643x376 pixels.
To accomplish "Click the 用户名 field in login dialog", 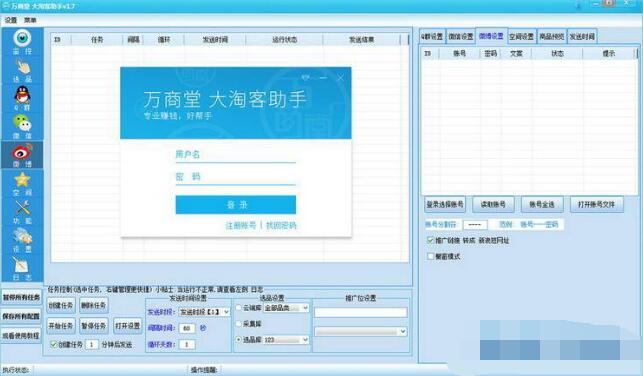I will [x=235, y=155].
